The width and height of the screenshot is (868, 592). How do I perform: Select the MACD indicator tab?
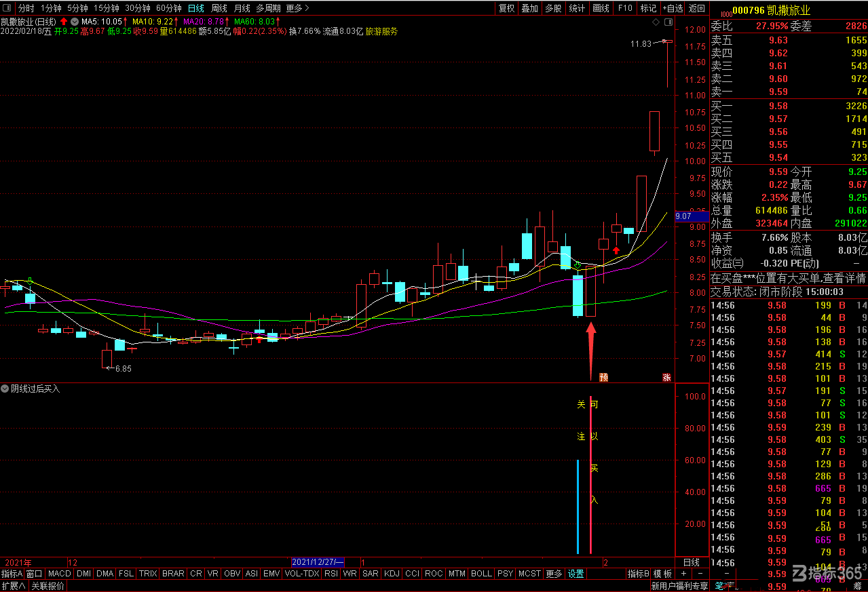[x=60, y=574]
